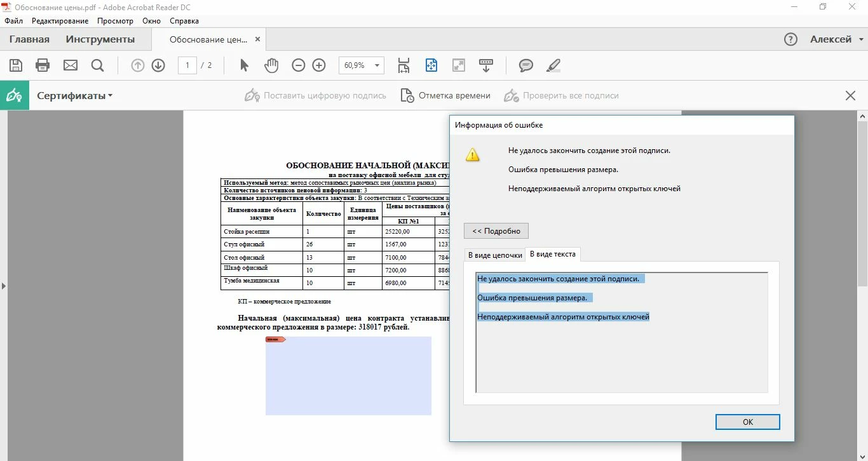Zoom out with minus icon
868x461 pixels.
pyautogui.click(x=299, y=65)
